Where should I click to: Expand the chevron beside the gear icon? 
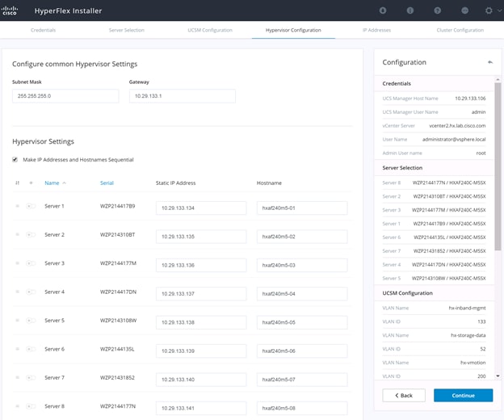499,10
